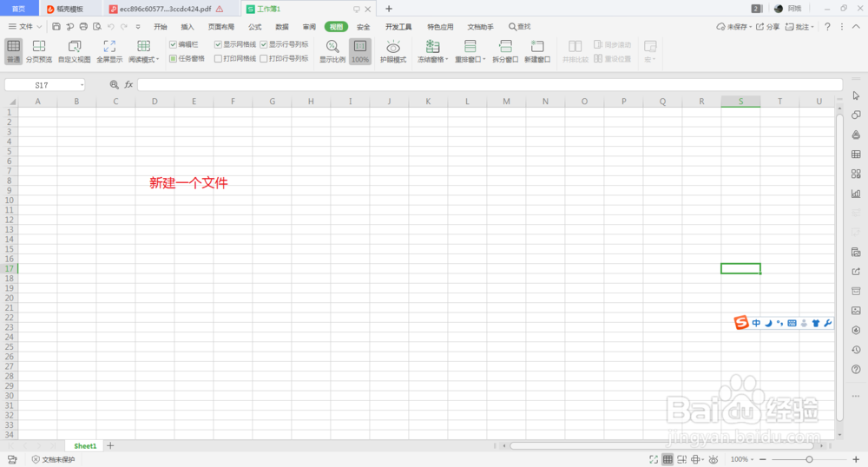Screen dimensions: 868x467
Task: Click 拆分窗口 split window
Action: (505, 51)
